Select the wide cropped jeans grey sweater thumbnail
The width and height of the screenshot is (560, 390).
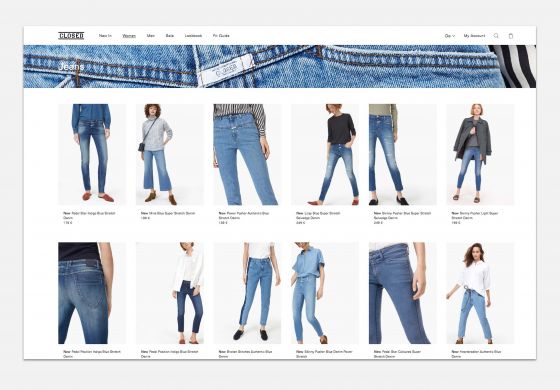[170, 154]
